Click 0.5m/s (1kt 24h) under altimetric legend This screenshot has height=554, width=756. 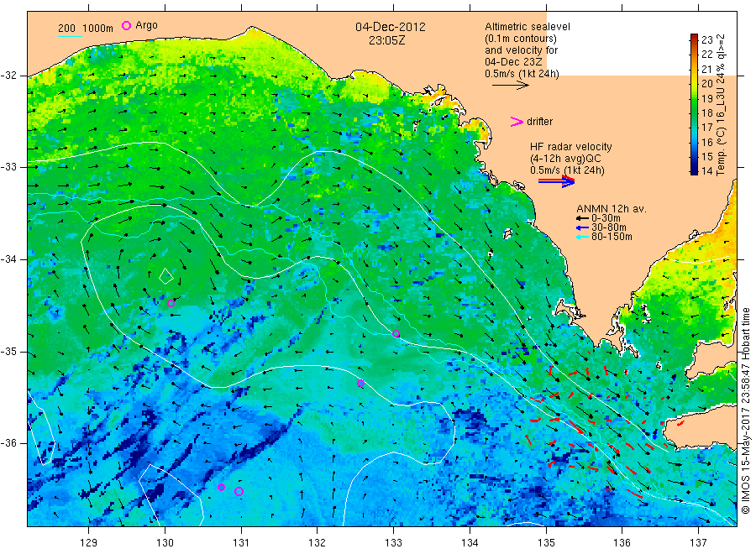pos(522,74)
